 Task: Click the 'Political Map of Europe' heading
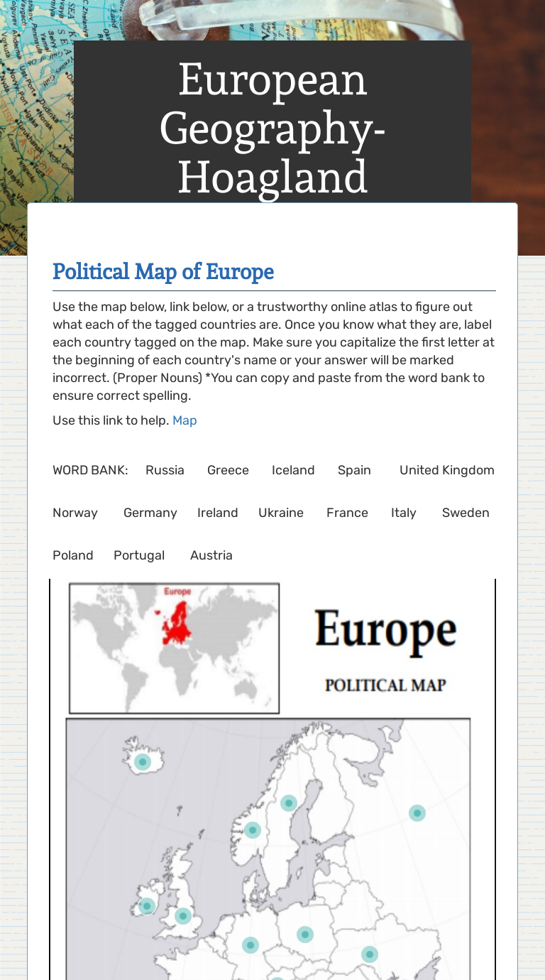[163, 272]
